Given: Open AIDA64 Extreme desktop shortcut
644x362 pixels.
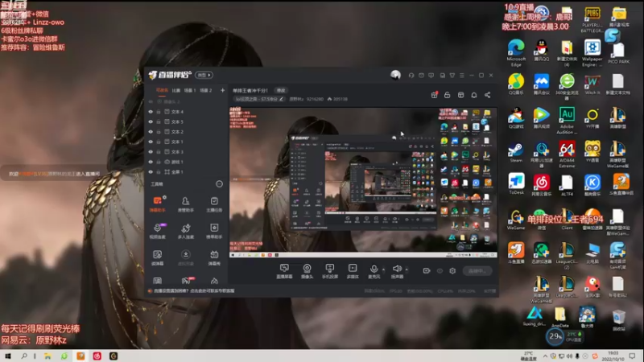Looking at the screenshot, I should pos(567,154).
